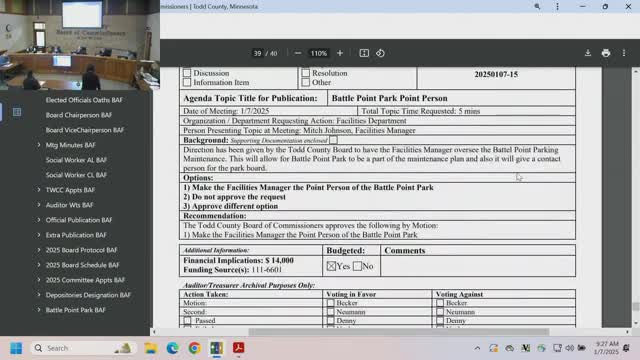Check Becker under Voting in Favor

[x=331, y=303]
